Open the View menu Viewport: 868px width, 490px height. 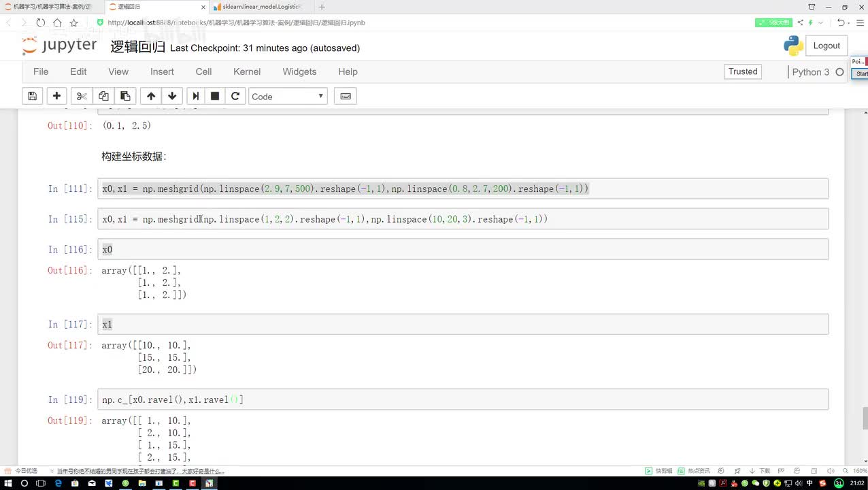coord(118,71)
